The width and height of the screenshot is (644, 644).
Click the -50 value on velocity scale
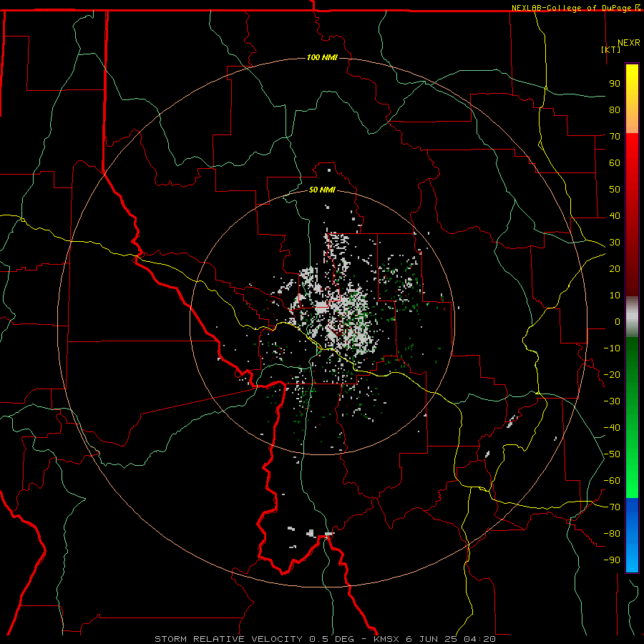pyautogui.click(x=612, y=454)
